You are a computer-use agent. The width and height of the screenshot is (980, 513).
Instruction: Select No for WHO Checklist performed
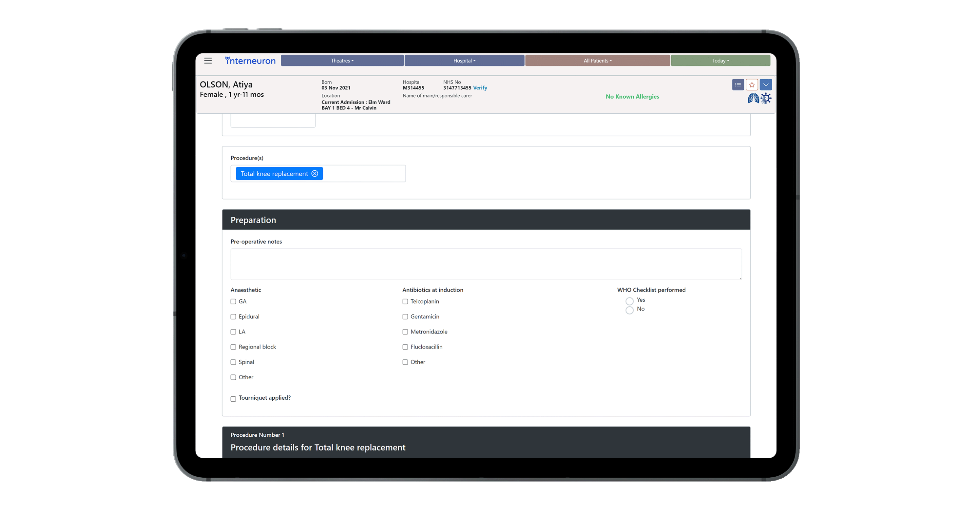[630, 310]
